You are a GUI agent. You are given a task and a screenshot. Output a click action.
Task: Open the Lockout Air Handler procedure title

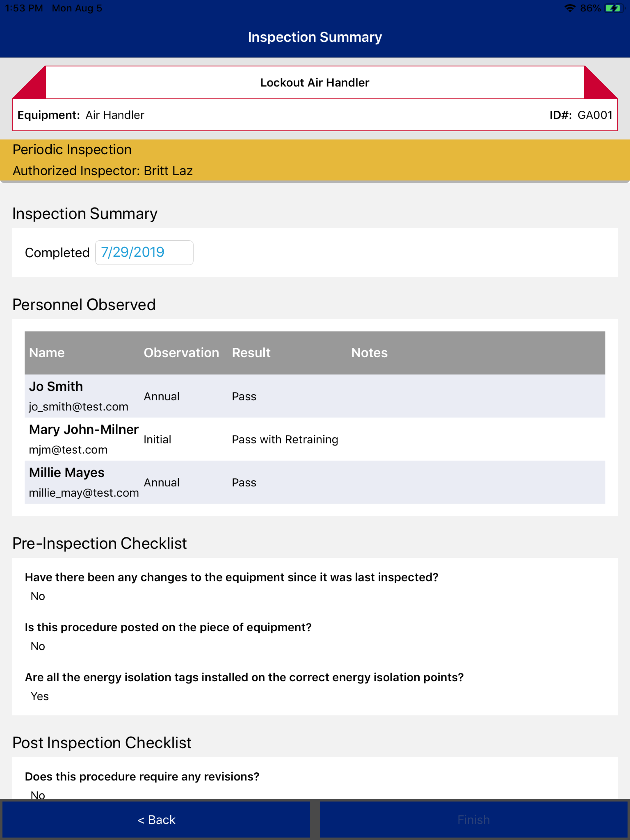coord(315,82)
